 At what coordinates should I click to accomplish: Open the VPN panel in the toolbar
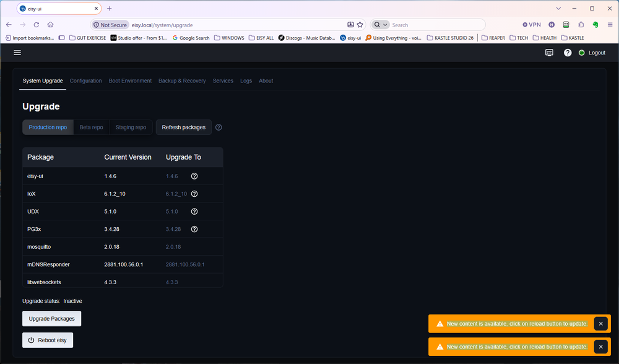pyautogui.click(x=532, y=25)
